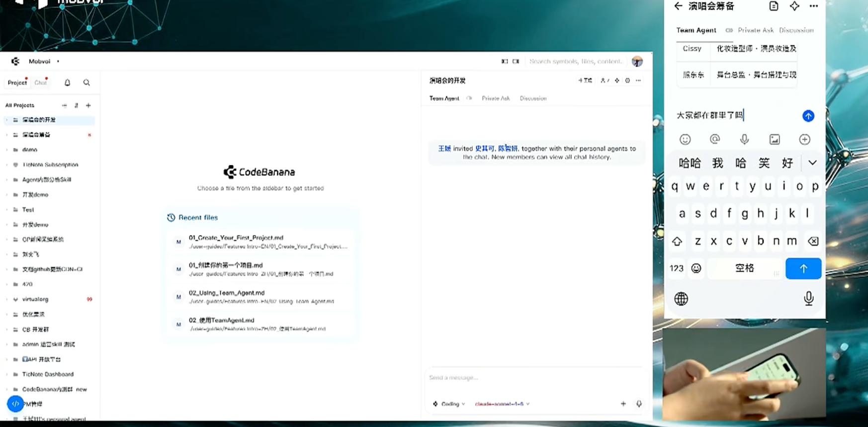Toggle the switch next to Team Agent on desktop
The height and width of the screenshot is (427, 868).
click(x=469, y=99)
